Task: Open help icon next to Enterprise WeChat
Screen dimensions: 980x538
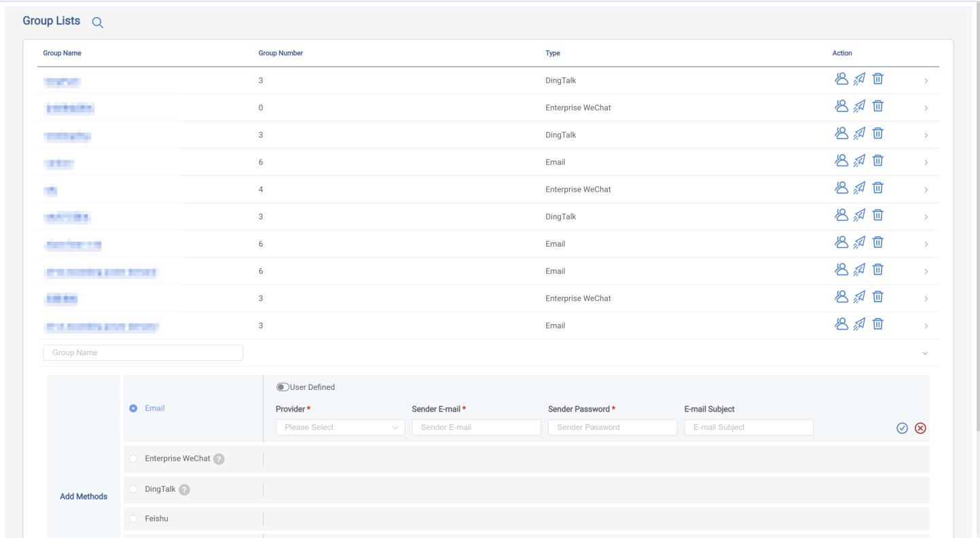Action: tap(219, 459)
